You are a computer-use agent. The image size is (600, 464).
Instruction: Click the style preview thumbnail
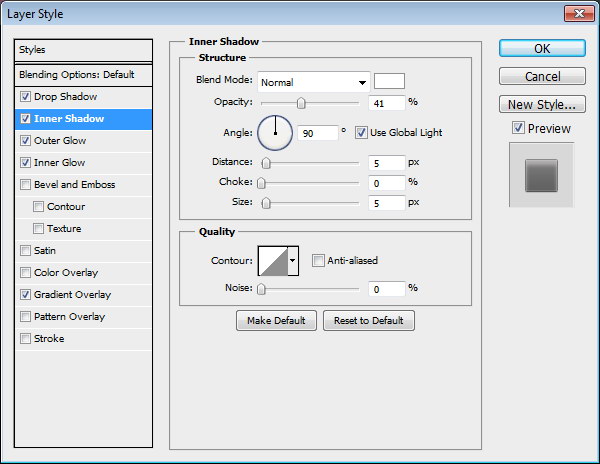coord(541,175)
